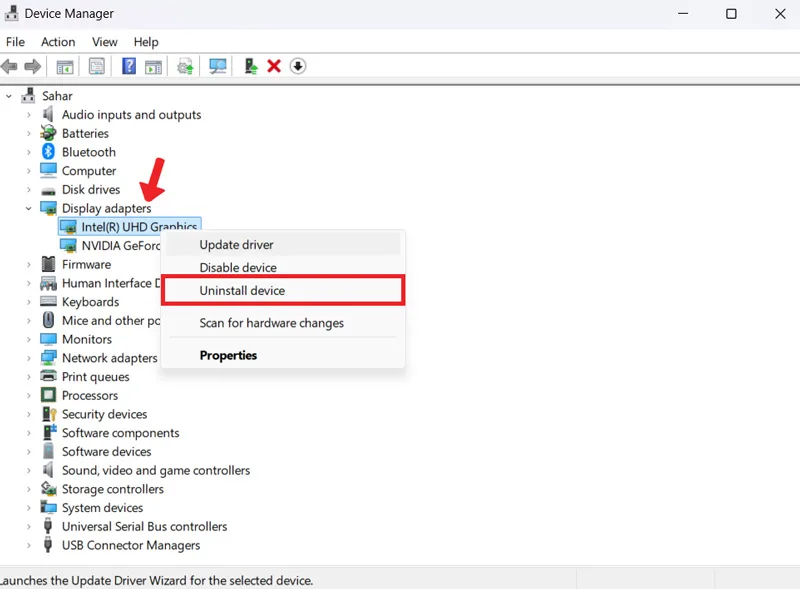Open the Properties sheet toolbar icon
The image size is (800, 589).
[x=96, y=66]
